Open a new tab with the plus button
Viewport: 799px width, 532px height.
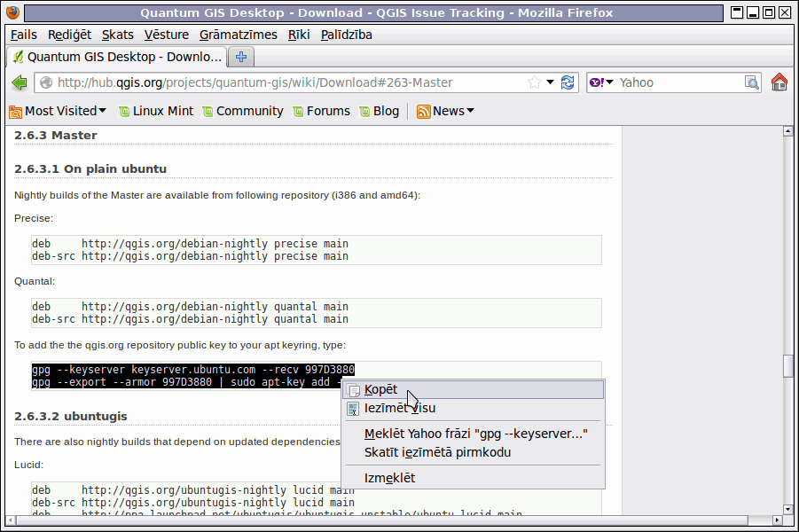[241, 57]
